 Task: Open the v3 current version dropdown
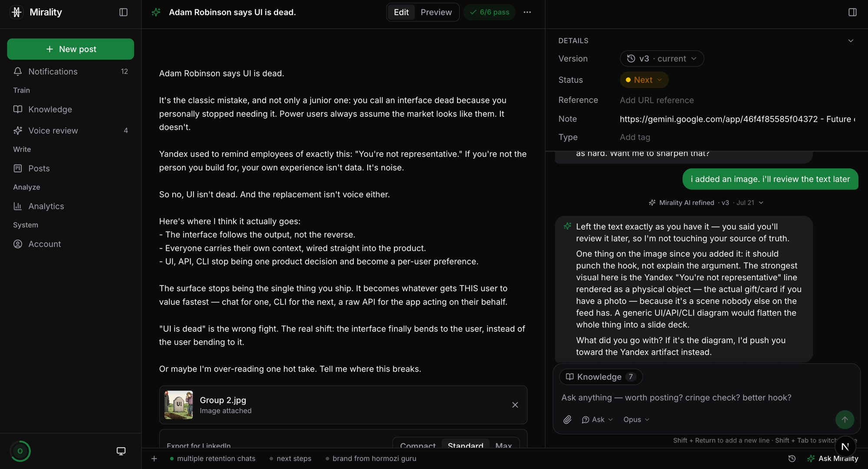pos(662,59)
